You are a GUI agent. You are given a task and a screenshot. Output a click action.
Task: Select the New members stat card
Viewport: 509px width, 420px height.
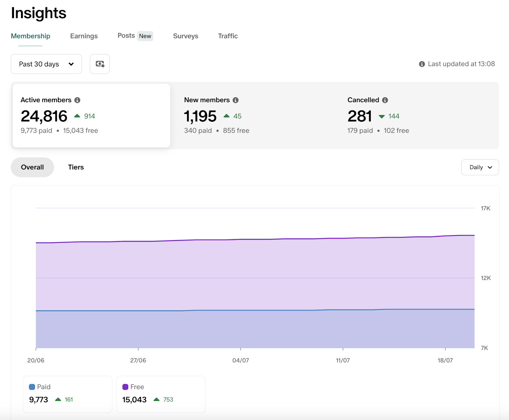(254, 115)
